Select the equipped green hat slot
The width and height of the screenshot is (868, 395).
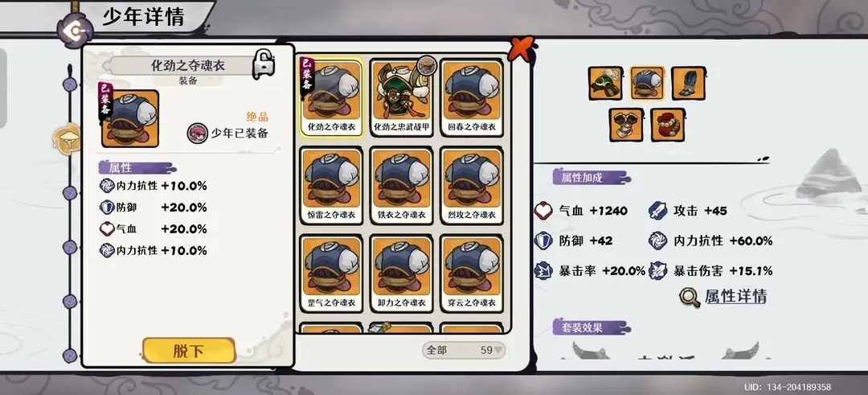click(605, 83)
